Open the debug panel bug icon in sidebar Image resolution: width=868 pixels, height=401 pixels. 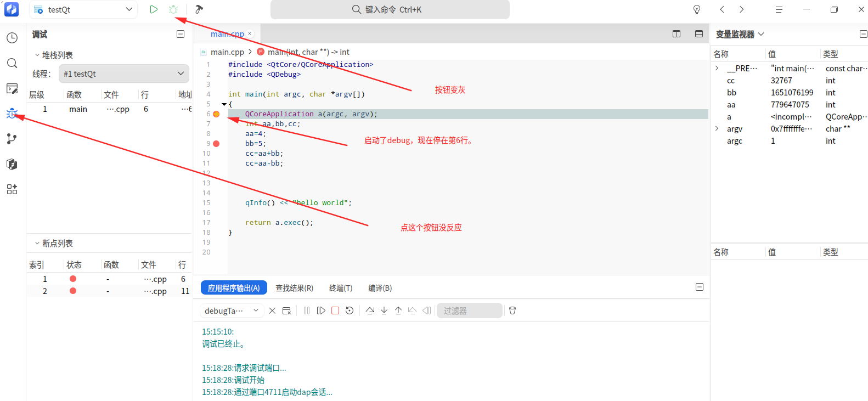[x=12, y=114]
